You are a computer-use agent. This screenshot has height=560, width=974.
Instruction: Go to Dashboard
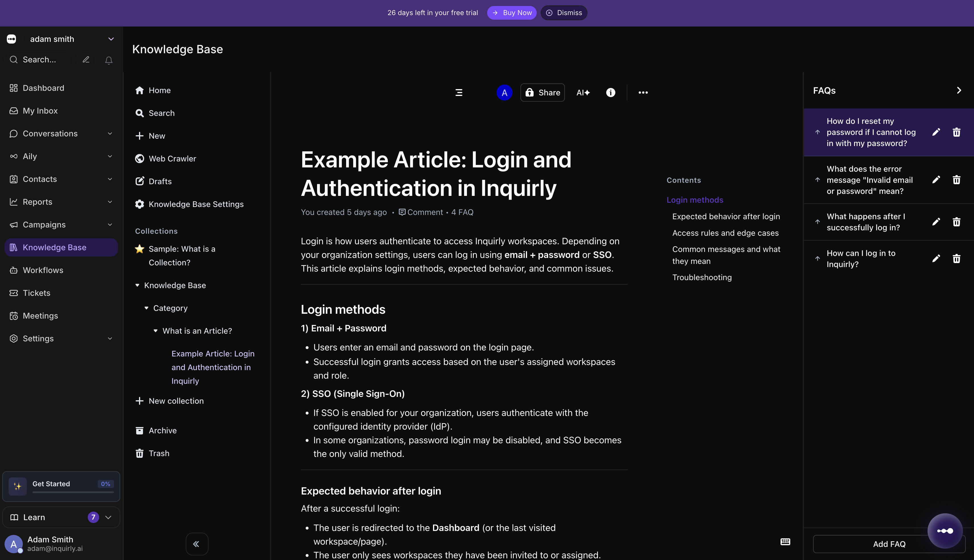point(61,88)
